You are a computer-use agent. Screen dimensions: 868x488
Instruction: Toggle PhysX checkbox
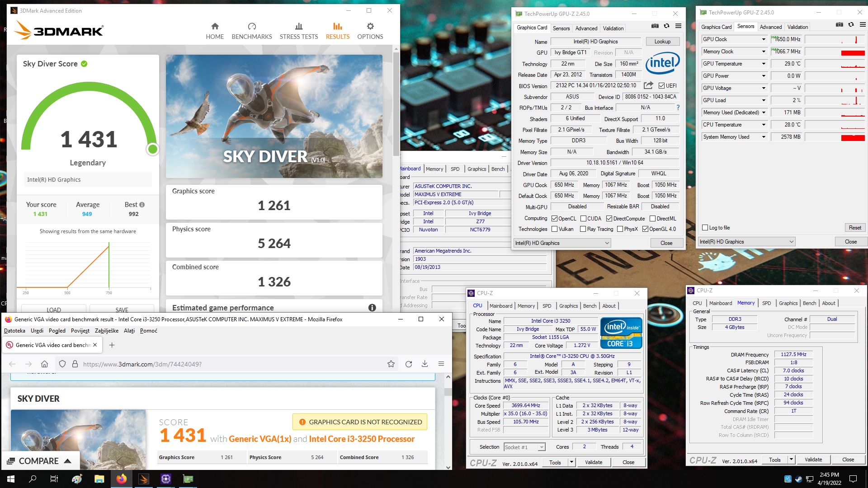tap(620, 229)
